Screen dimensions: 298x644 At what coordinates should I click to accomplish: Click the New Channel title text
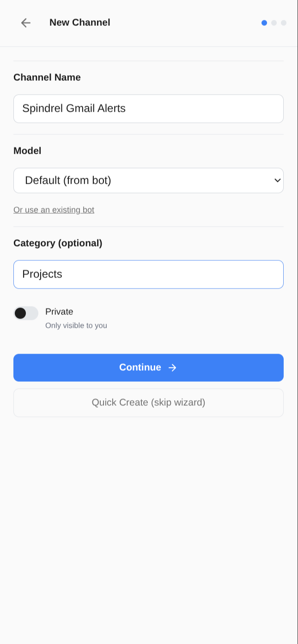[79, 22]
